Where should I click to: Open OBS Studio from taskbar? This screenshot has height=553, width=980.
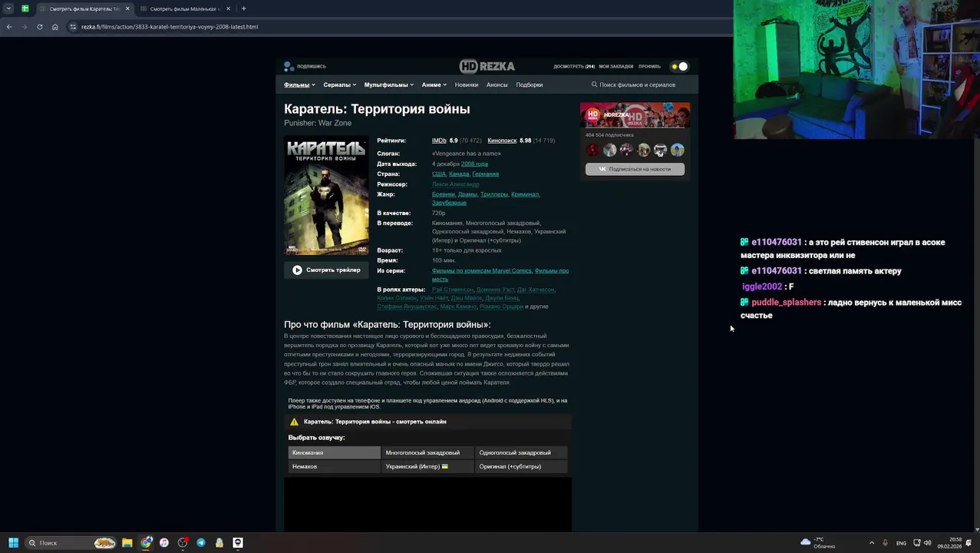tap(183, 543)
